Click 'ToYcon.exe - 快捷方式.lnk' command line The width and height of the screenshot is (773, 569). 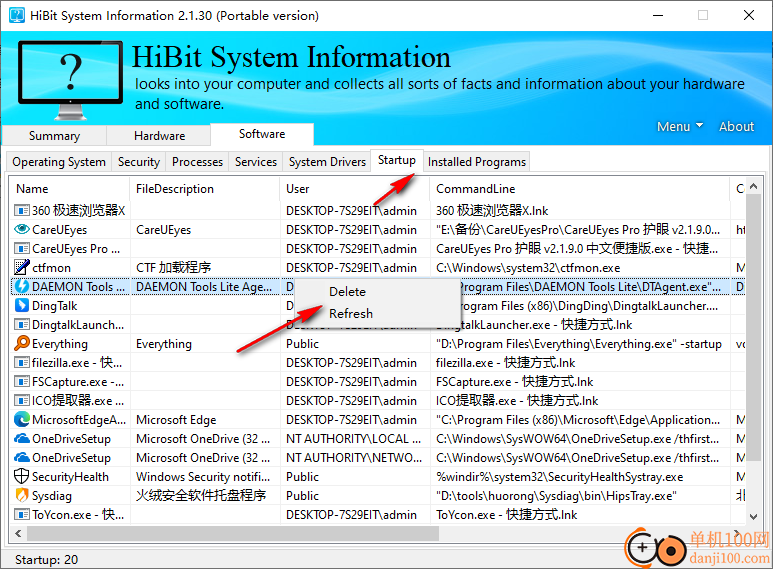(x=506, y=515)
